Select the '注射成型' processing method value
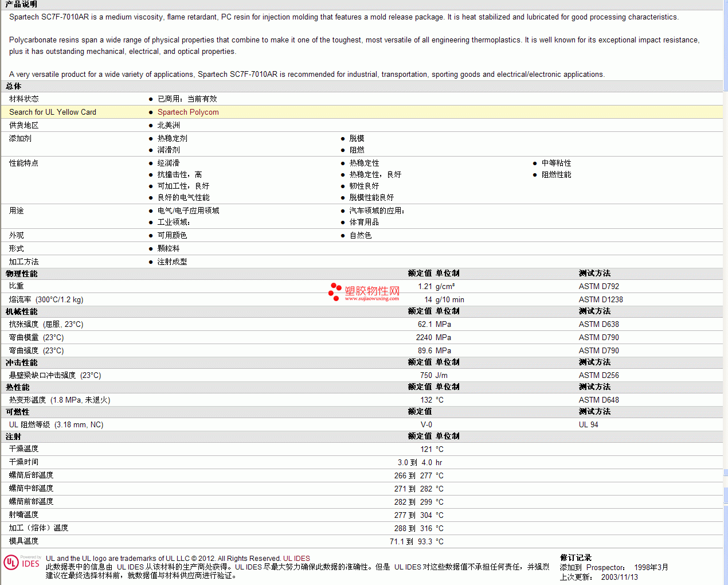The height and width of the screenshot is (585, 728). point(173,262)
